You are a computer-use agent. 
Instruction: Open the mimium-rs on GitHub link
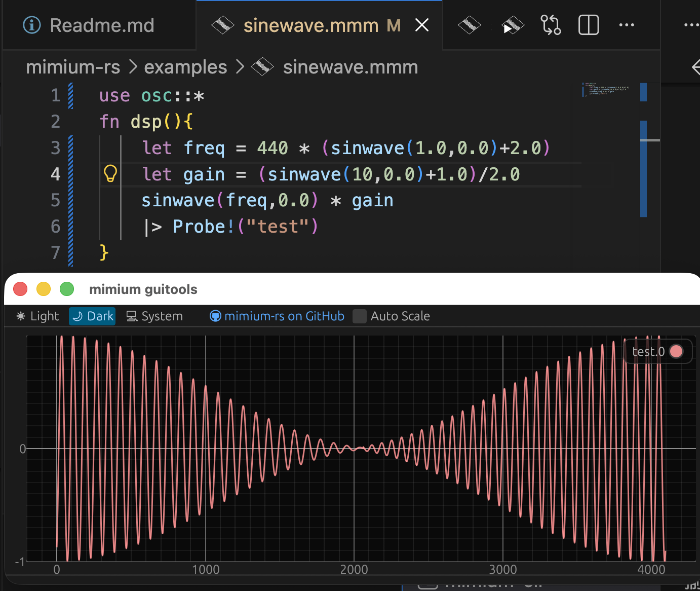click(x=277, y=316)
